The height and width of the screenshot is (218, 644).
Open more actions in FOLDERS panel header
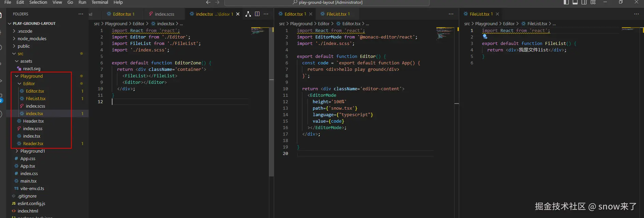81,14
